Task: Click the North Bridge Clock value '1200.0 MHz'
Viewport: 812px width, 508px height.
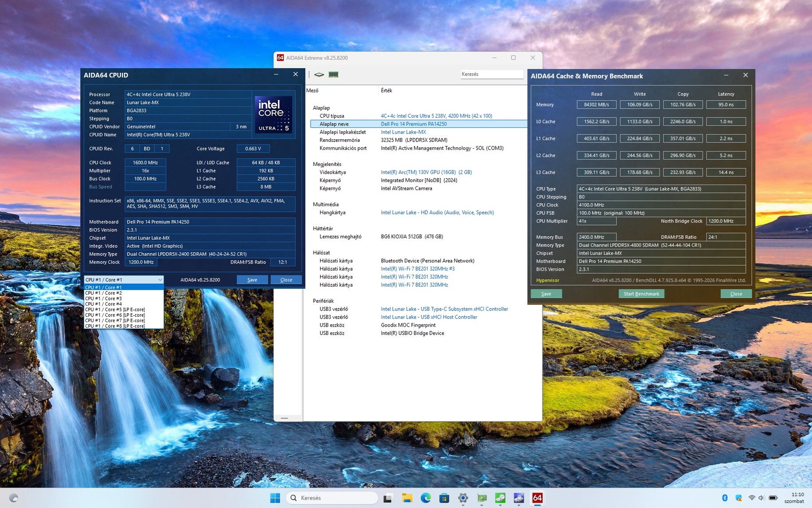Action: click(726, 221)
